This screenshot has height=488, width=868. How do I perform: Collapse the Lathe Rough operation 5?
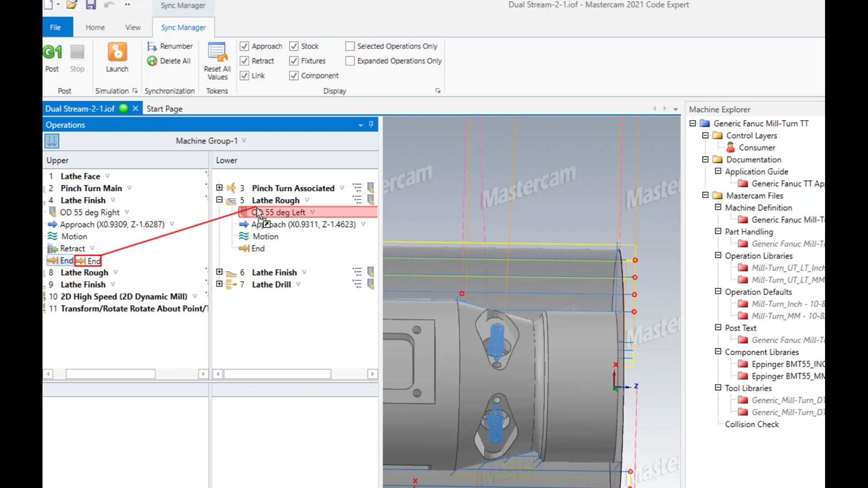[x=219, y=199]
